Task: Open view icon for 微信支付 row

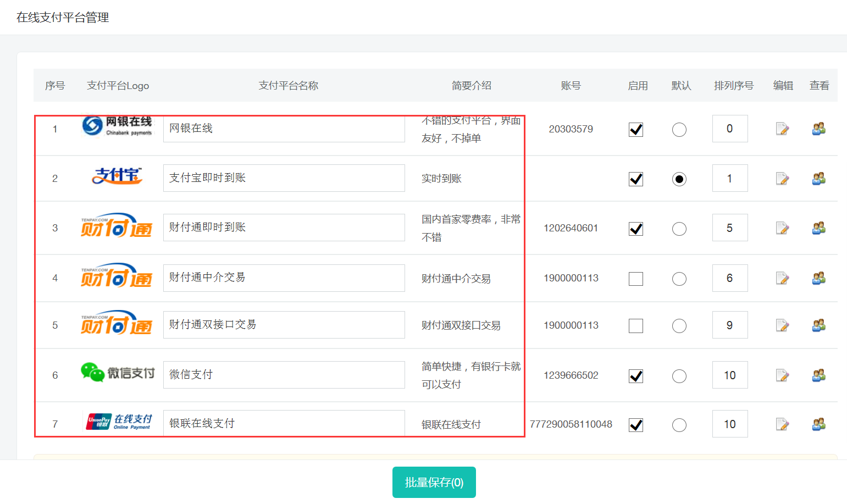Action: (818, 375)
